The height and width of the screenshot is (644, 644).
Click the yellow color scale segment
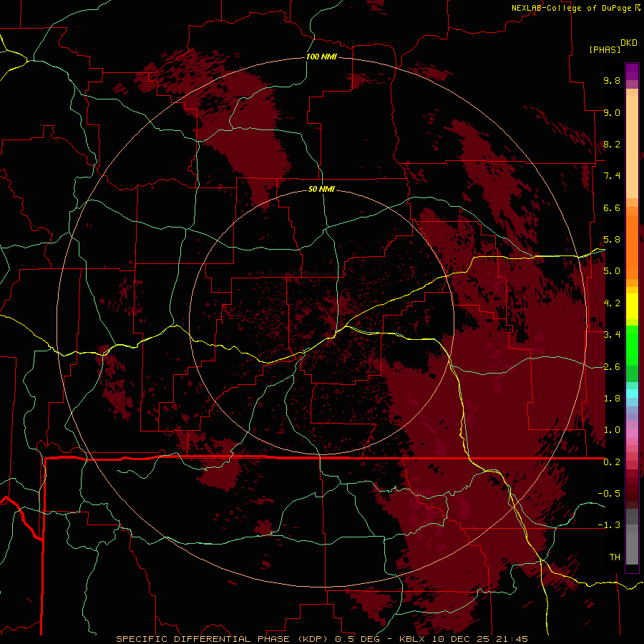632,306
